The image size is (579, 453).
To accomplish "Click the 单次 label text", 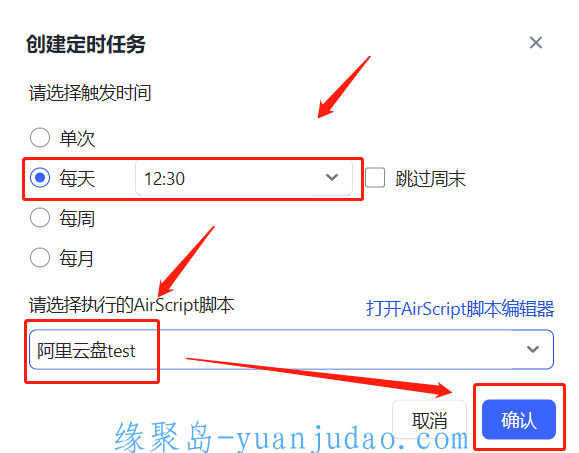I will click(x=77, y=139).
